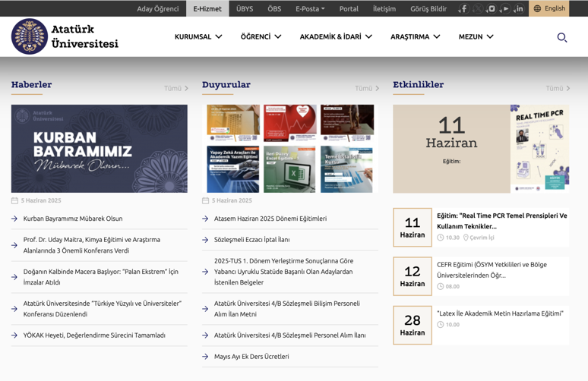The height and width of the screenshot is (381, 588).
Task: Select the E-Hizmet top bar item
Action: (x=207, y=8)
